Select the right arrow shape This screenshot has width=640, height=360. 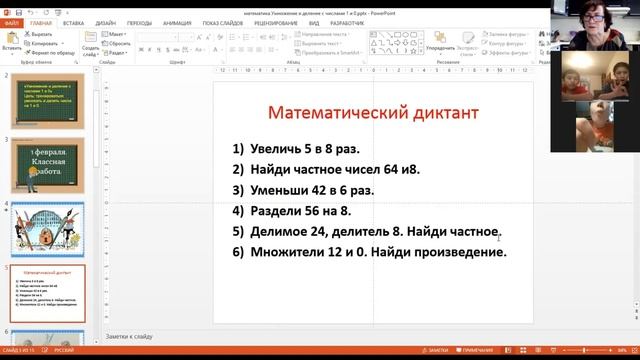398,43
